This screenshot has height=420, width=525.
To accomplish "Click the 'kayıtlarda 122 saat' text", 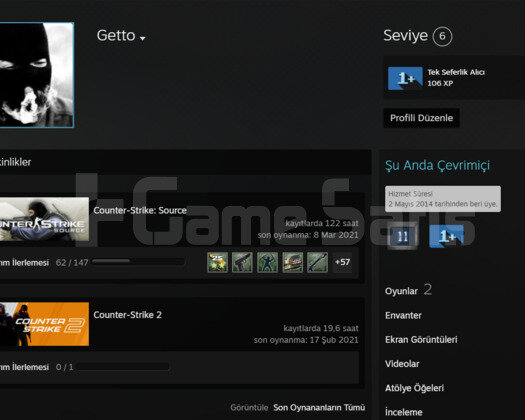I will click(321, 223).
